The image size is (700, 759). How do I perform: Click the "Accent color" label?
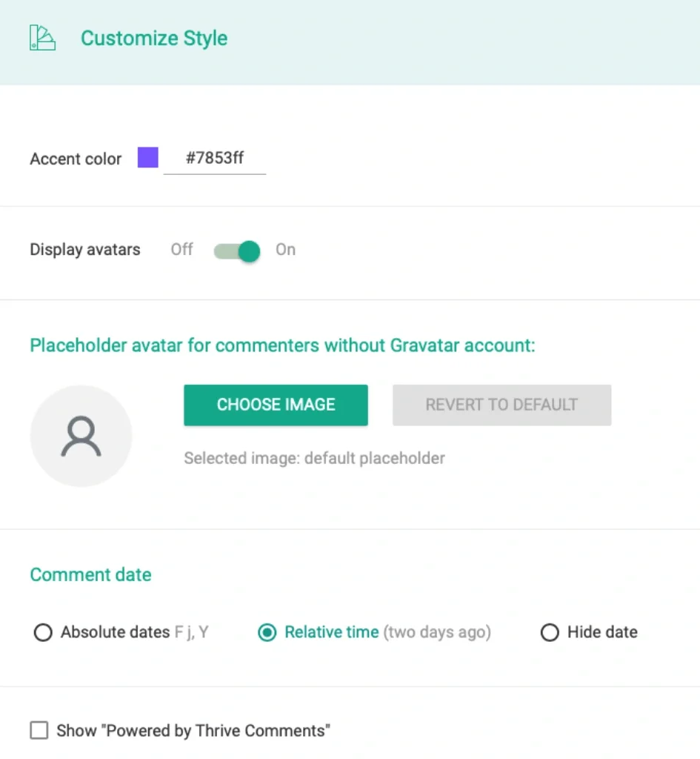point(76,159)
